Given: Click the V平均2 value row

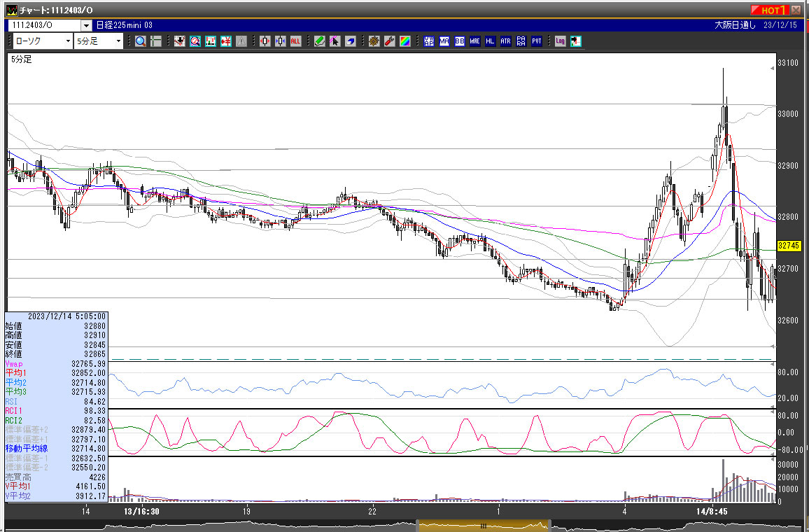Looking at the screenshot, I should click(56, 496).
